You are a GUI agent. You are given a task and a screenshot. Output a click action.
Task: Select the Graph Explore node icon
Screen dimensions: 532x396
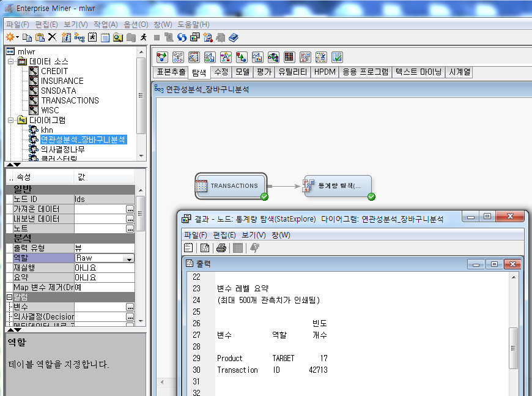point(210,57)
